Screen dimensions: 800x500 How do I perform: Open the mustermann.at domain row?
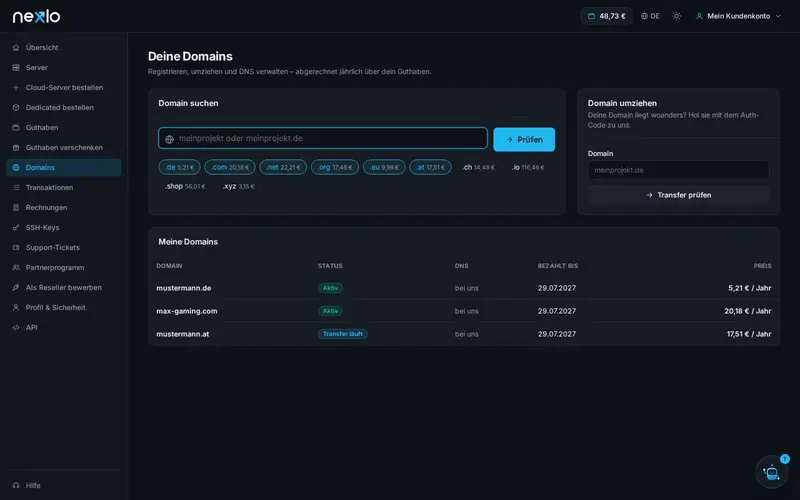tap(464, 334)
